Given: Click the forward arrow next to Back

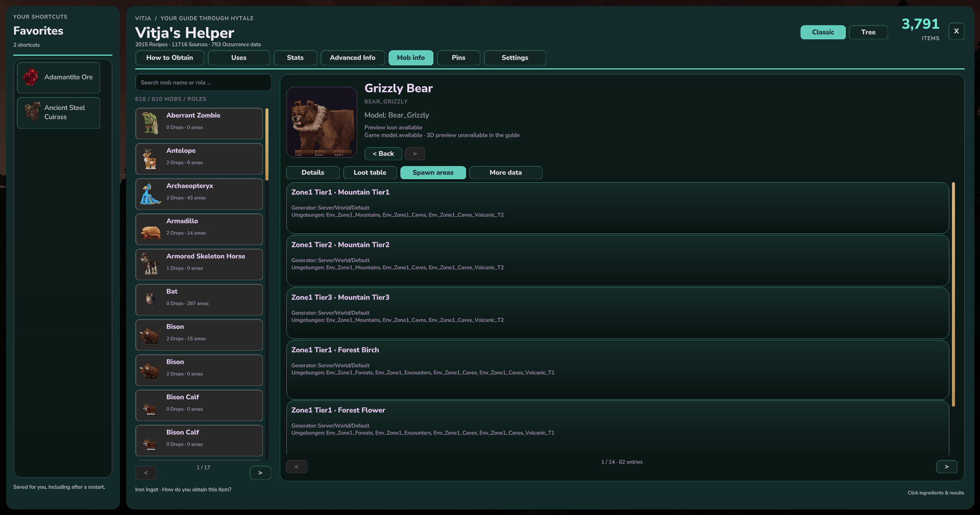Looking at the screenshot, I should (415, 154).
